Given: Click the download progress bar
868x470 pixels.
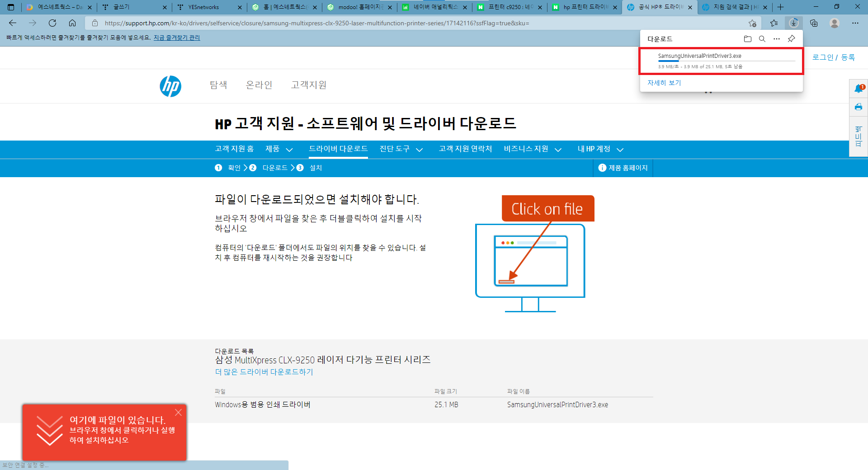Looking at the screenshot, I should pyautogui.click(x=726, y=61).
